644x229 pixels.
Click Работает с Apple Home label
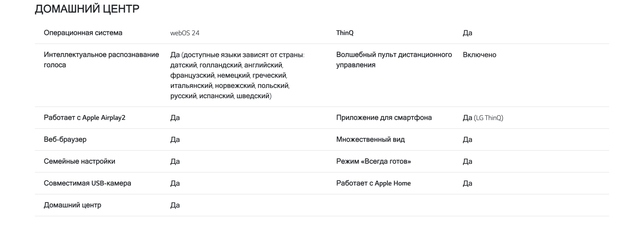pos(373,183)
